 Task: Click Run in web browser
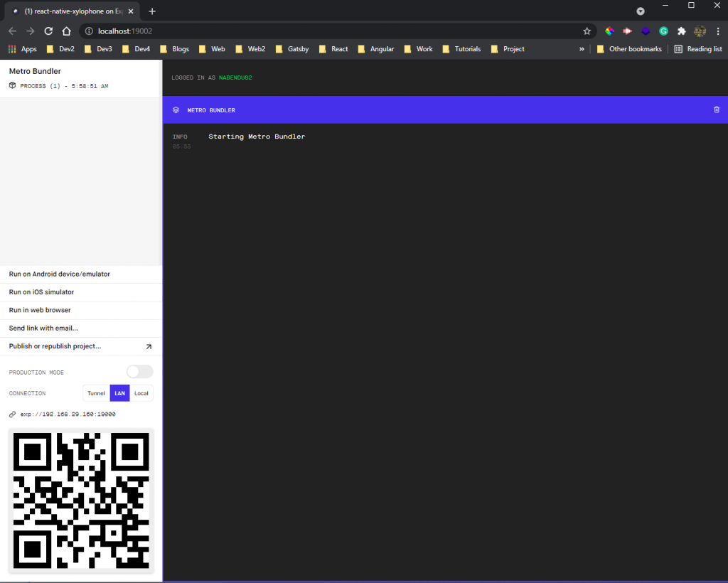point(81,310)
